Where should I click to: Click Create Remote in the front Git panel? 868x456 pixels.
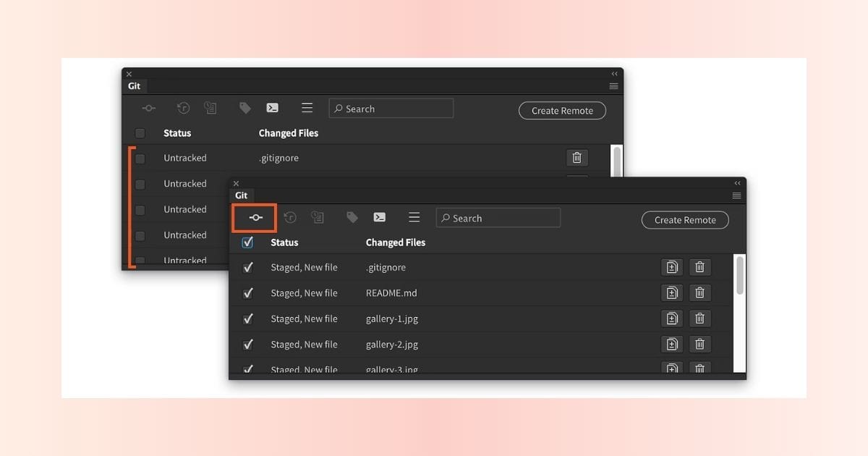(685, 220)
